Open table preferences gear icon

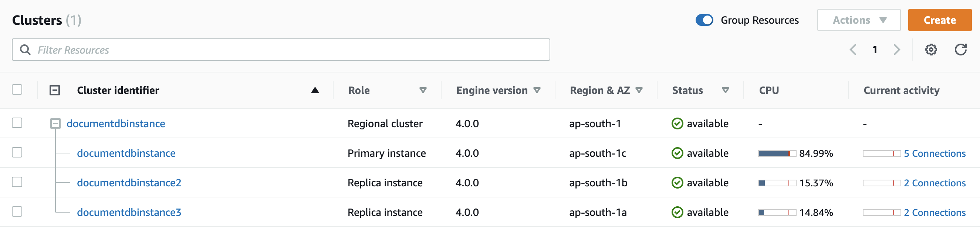point(930,50)
